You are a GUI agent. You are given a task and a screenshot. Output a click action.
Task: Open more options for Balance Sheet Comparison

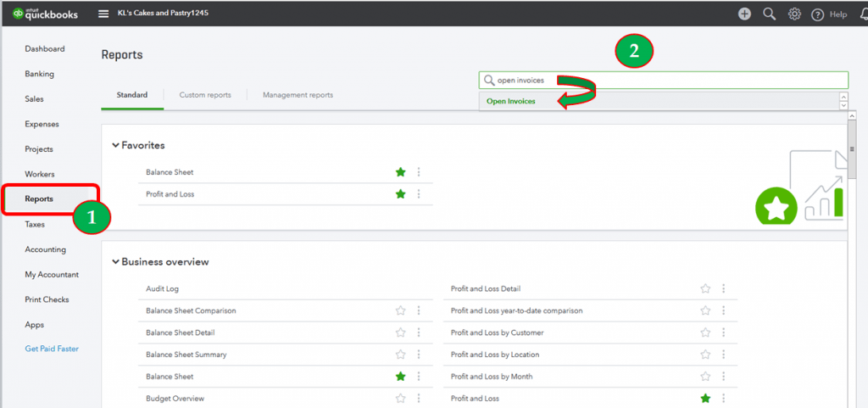coord(419,310)
